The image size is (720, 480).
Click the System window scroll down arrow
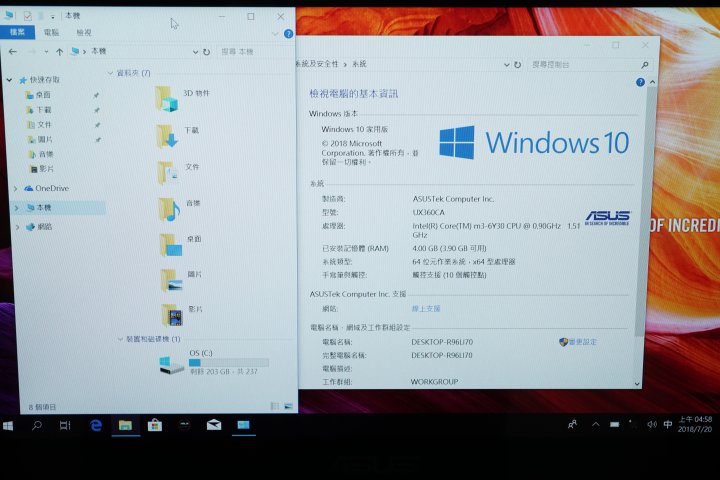pos(637,384)
